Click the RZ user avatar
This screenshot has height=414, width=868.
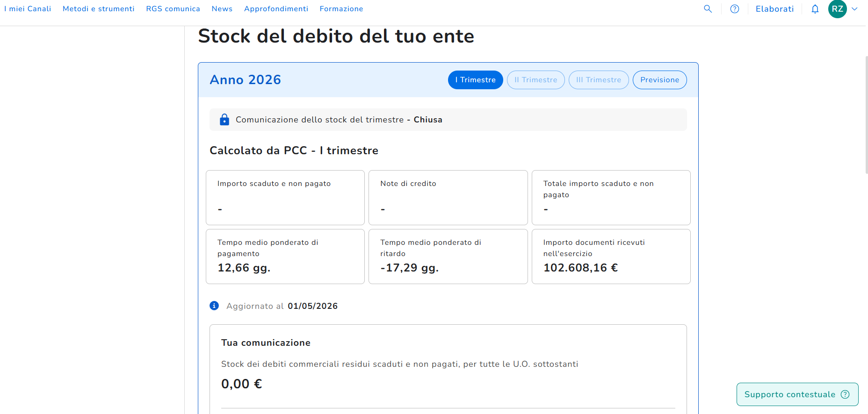(838, 9)
